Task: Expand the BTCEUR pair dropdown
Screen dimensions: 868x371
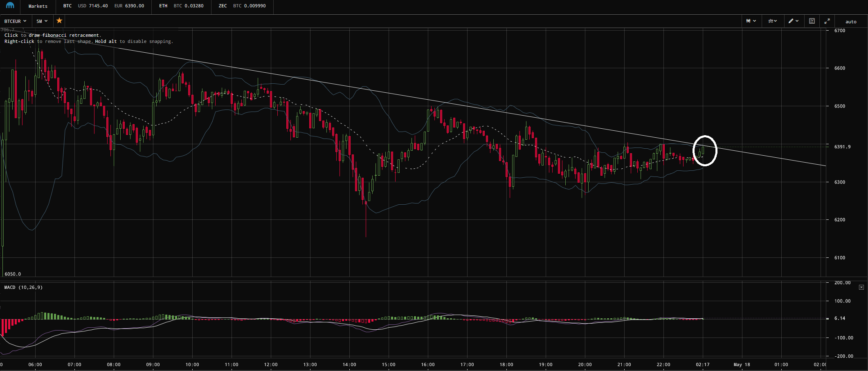Action: [15, 21]
